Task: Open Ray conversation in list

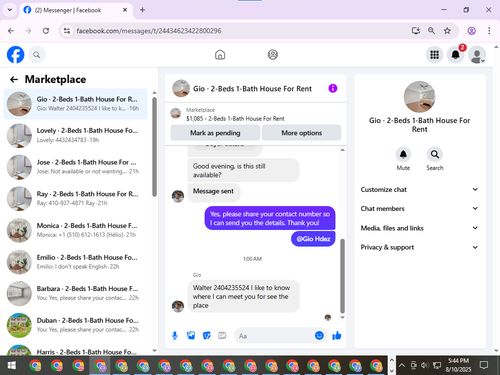Action: tap(76, 198)
